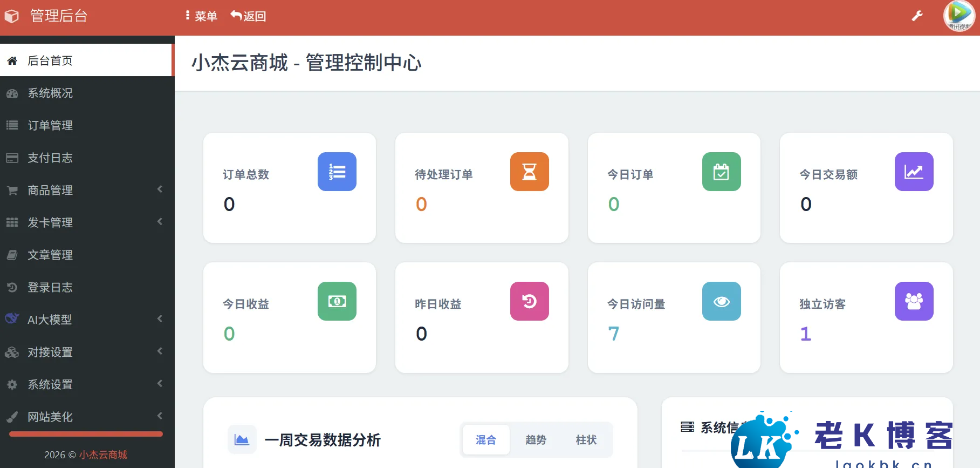Click the 返回 button in top bar

(x=249, y=16)
